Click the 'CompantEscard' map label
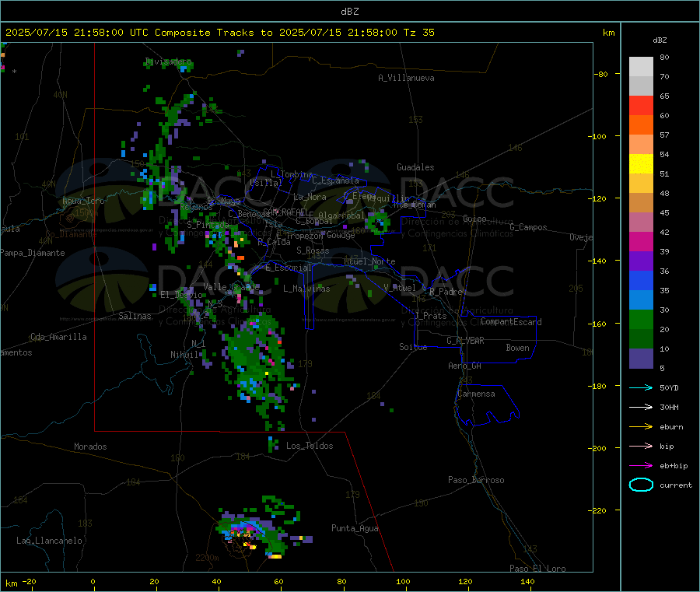Image resolution: width=700 pixels, height=592 pixels. 511,322
